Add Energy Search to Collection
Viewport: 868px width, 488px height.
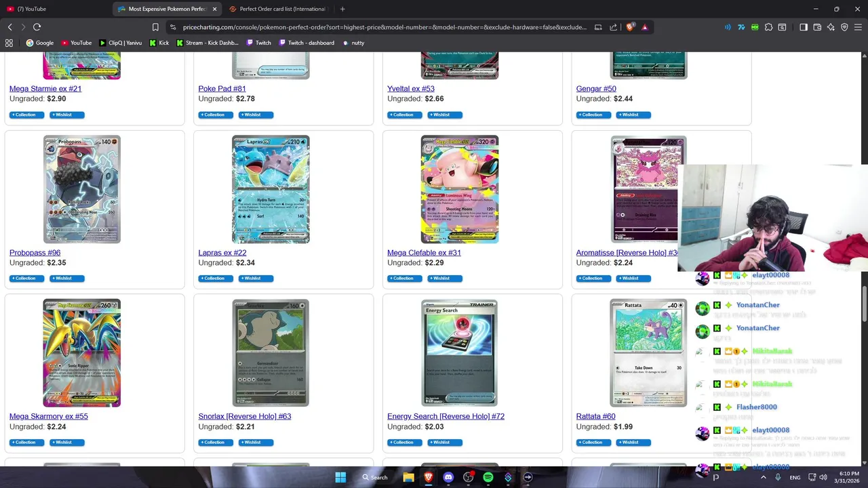[404, 443]
